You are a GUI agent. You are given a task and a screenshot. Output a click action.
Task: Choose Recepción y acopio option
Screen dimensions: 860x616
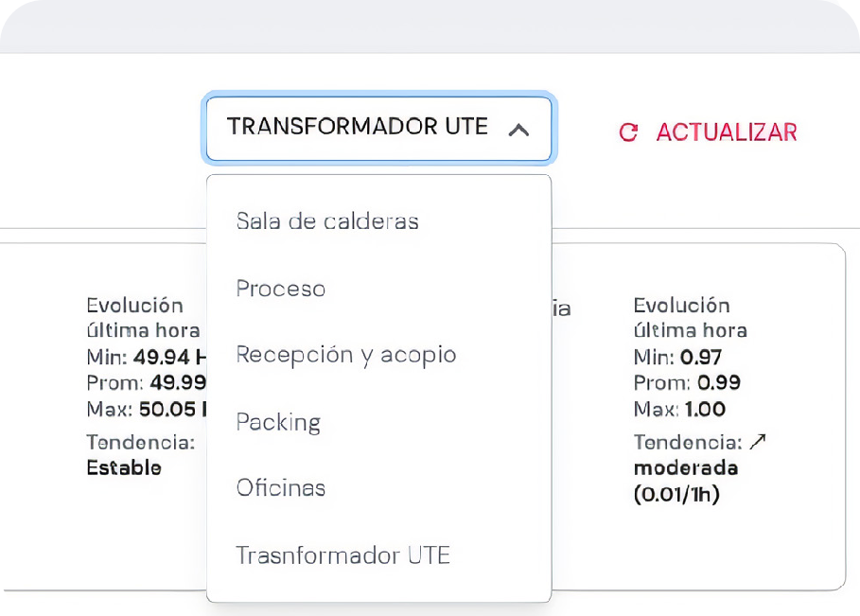(x=346, y=354)
